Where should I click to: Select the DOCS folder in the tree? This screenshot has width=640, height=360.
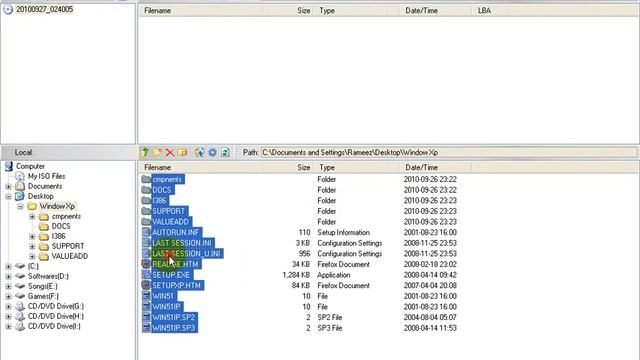[61, 226]
